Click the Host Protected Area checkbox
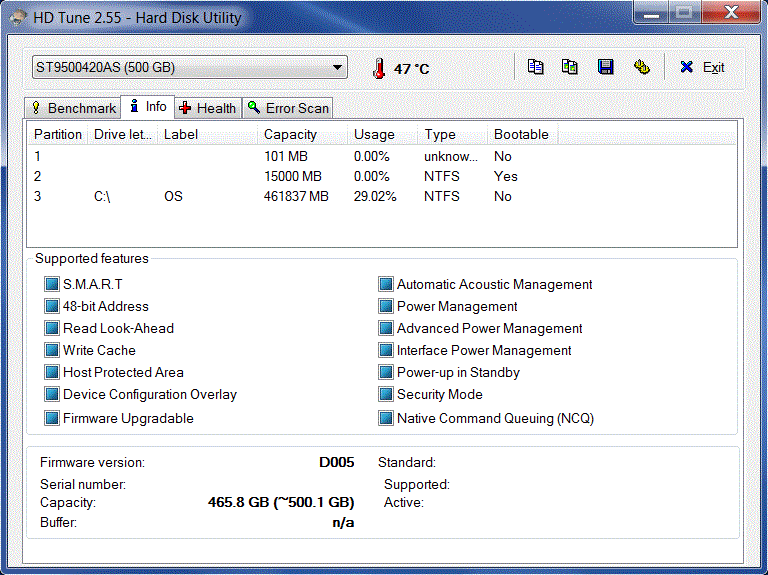This screenshot has height=575, width=768. (51, 372)
